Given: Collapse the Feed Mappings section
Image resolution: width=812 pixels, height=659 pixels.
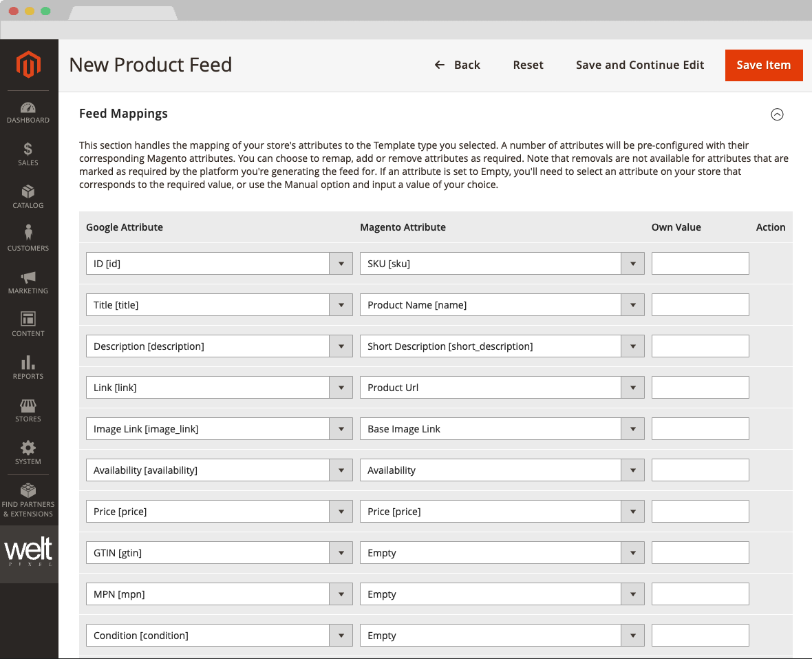Looking at the screenshot, I should click(x=777, y=114).
